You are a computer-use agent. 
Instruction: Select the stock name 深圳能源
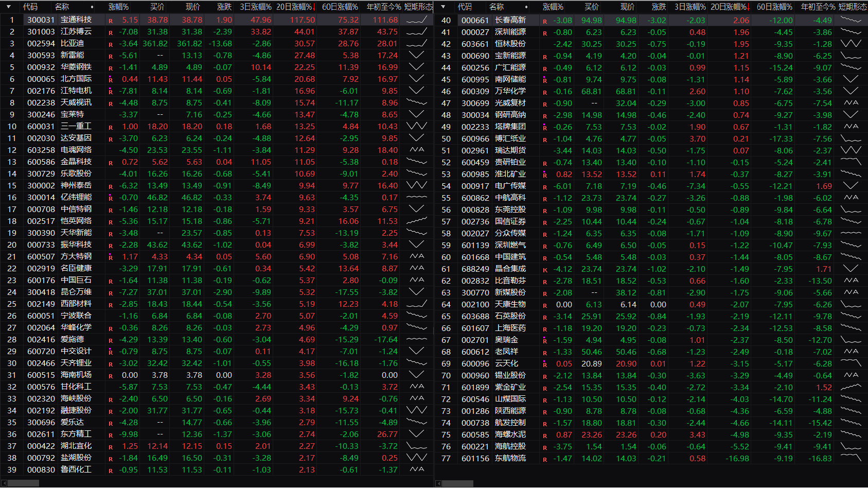[510, 32]
